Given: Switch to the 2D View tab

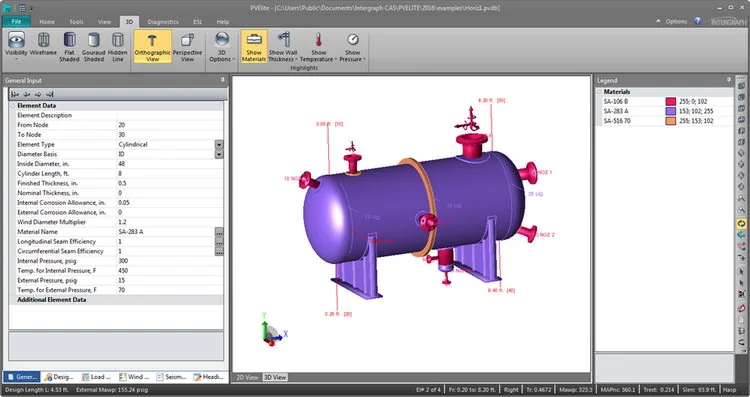Looking at the screenshot, I should 247,377.
